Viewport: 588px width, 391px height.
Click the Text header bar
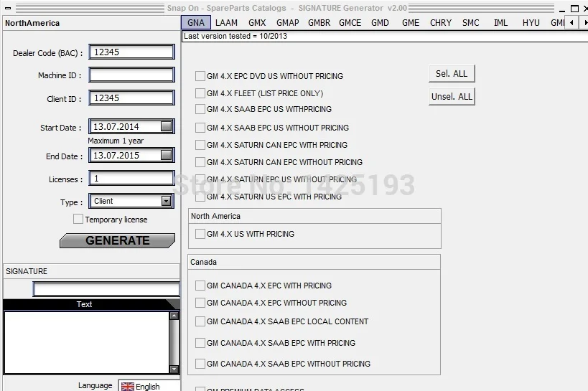(91, 304)
